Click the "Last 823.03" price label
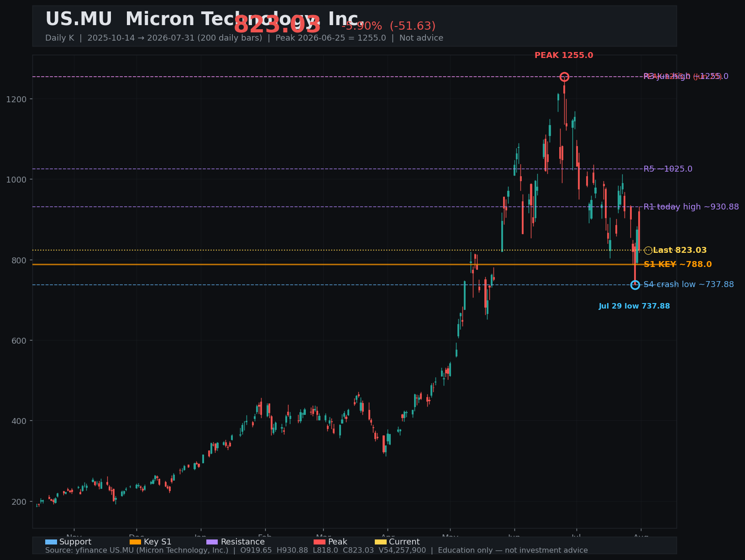Viewport: 745px width, 560px height. coord(680,250)
